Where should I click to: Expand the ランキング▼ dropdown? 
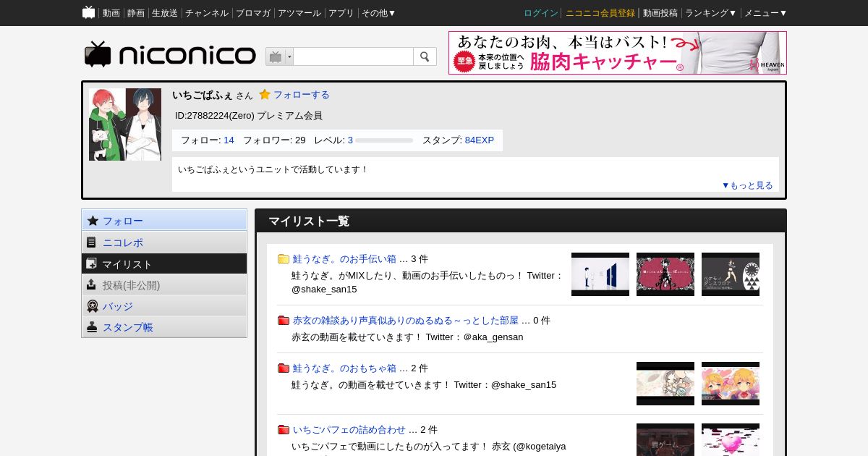tap(711, 13)
